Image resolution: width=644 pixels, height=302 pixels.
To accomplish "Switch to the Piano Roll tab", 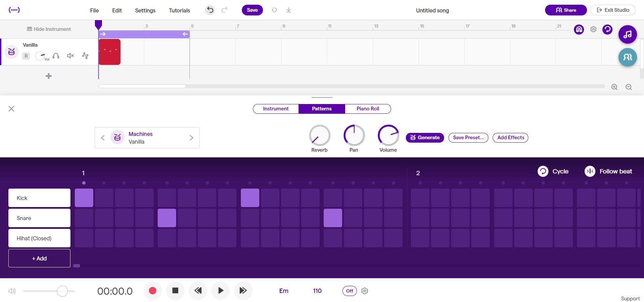I will [x=368, y=109].
